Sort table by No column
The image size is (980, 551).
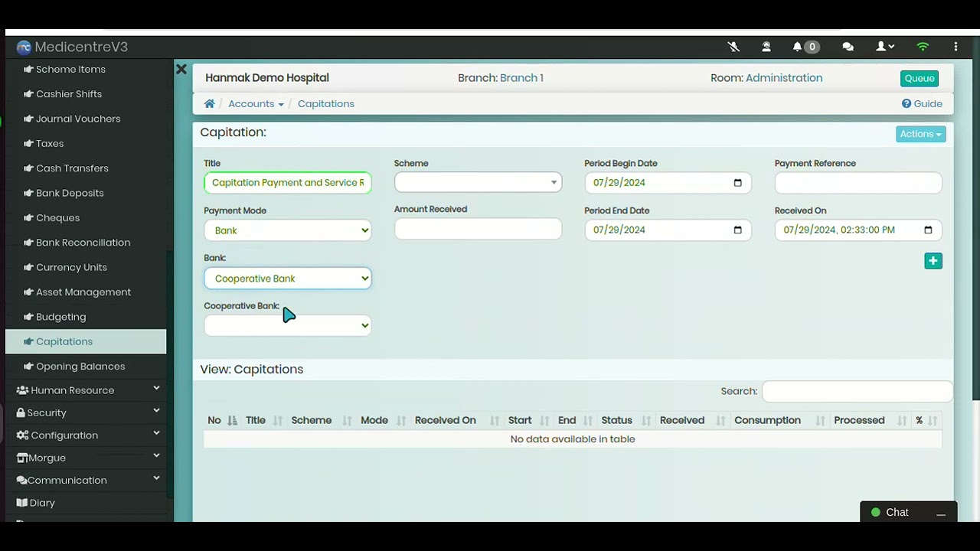pyautogui.click(x=222, y=420)
